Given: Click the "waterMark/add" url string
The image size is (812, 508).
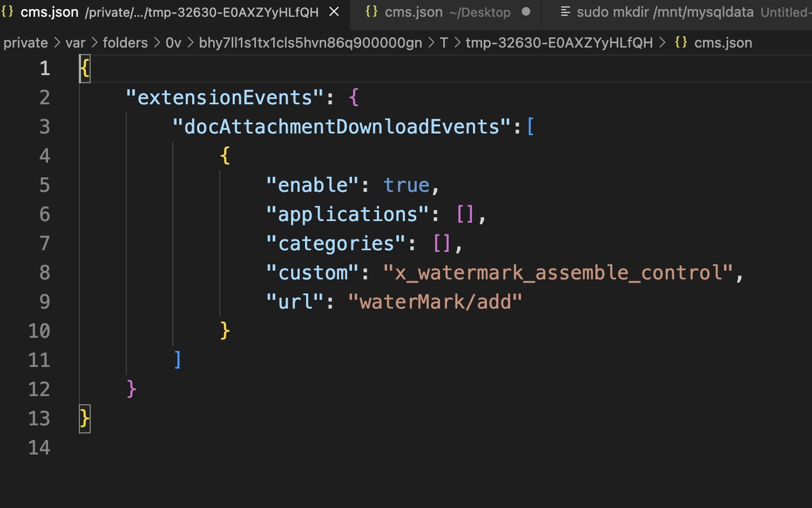Looking at the screenshot, I should tap(435, 302).
